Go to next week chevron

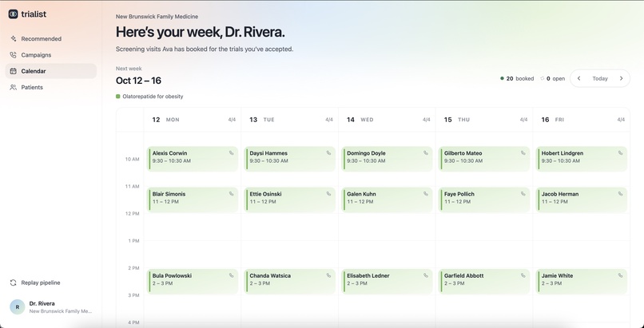tap(621, 78)
